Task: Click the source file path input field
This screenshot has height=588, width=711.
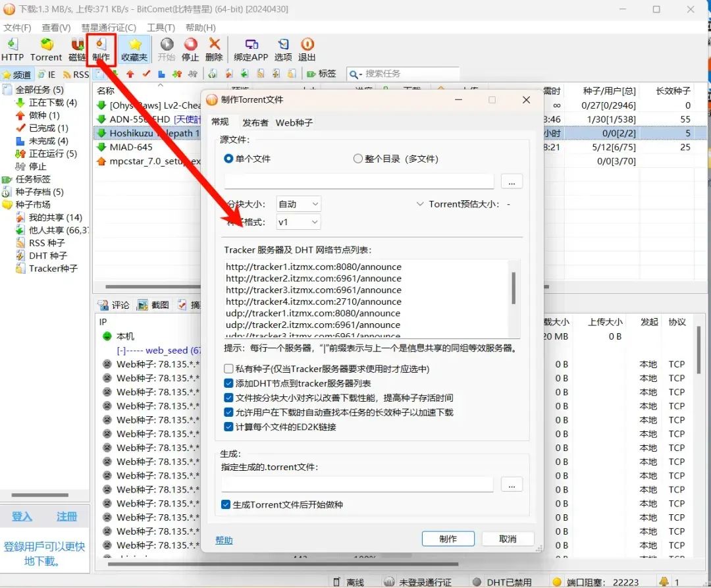Action: click(359, 181)
